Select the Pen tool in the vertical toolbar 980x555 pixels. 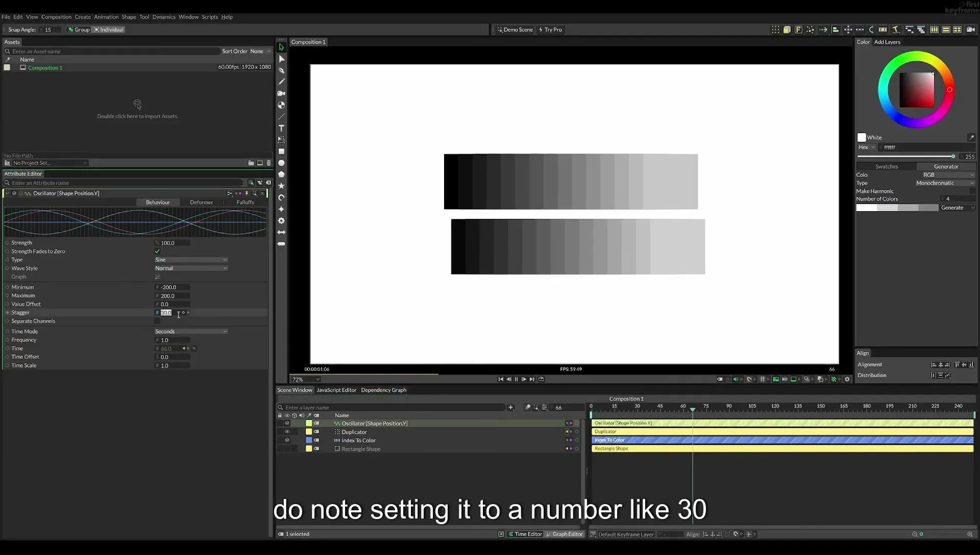click(x=281, y=70)
